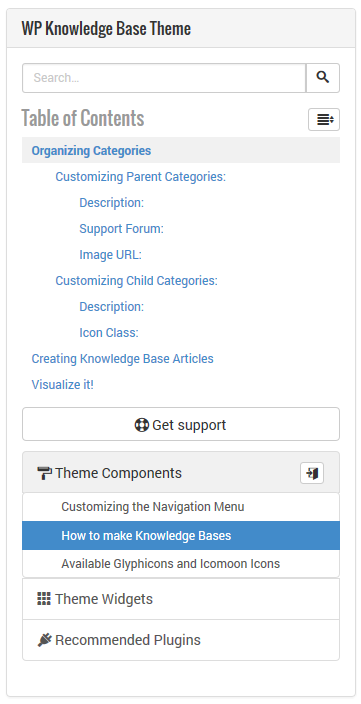Open Creating Knowledge Base Articles link
Viewport: 361px width, 704px height.
123,359
